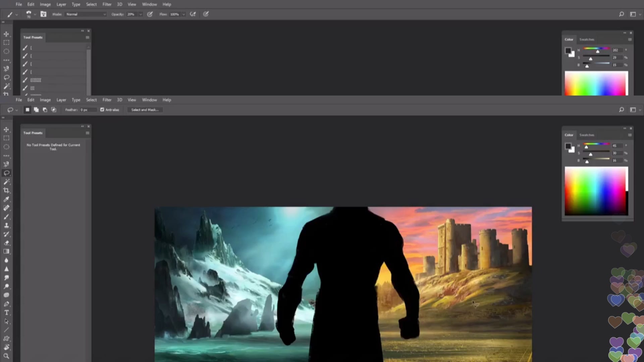Toggle the Anti-alias checkbox

point(102,110)
